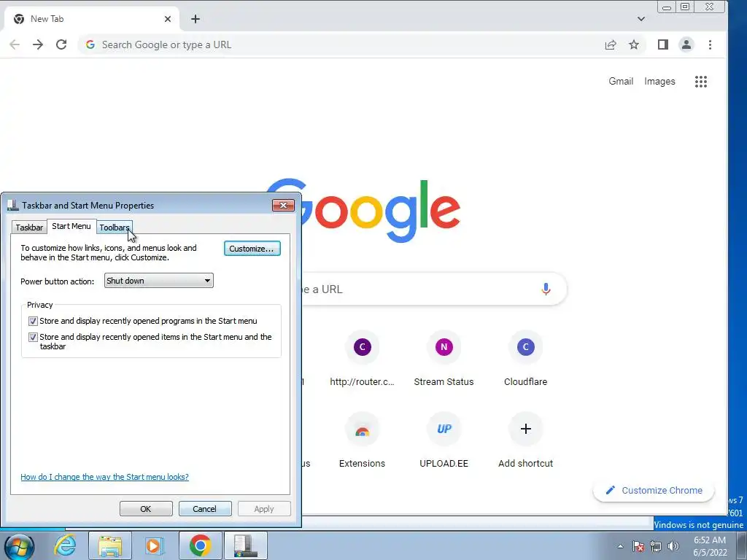
Task: Open Chrome side panel icon
Action: tap(662, 44)
